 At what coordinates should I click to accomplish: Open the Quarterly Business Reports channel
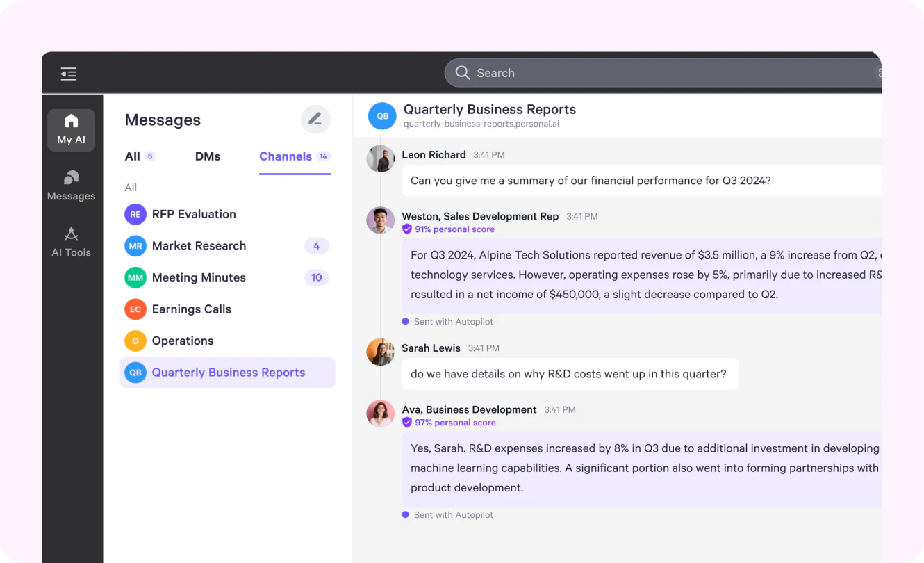[227, 373]
